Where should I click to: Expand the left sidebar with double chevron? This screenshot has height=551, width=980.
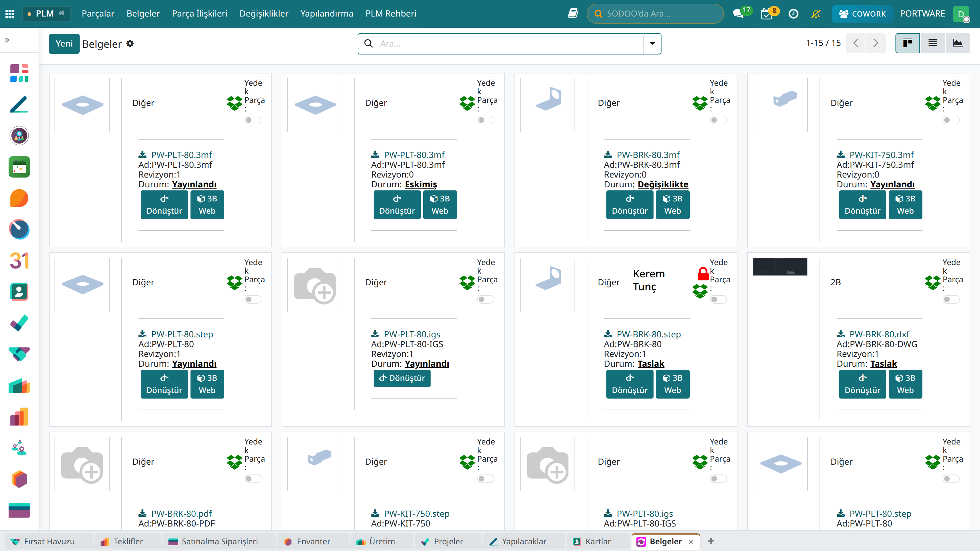click(x=7, y=40)
